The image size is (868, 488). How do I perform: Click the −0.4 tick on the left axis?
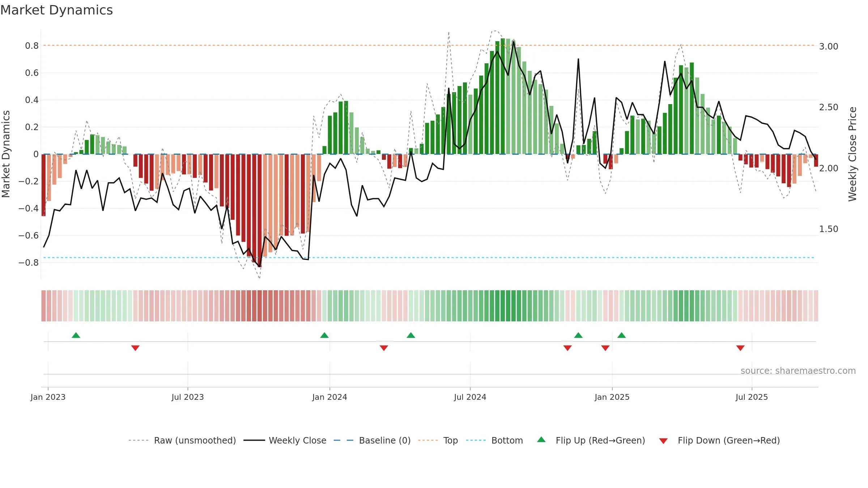[x=29, y=209]
